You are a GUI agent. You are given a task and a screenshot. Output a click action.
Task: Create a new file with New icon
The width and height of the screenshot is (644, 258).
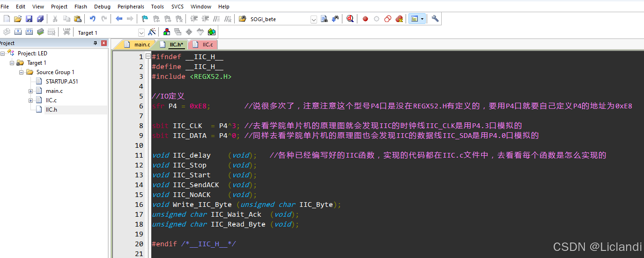[x=7, y=19]
